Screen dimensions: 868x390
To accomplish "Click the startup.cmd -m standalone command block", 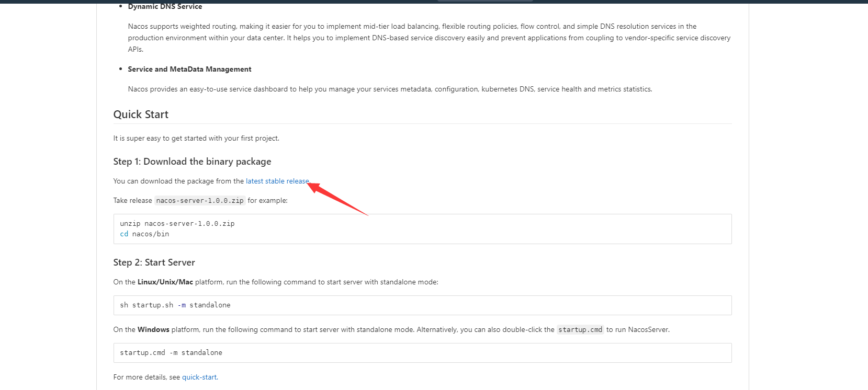I will (x=422, y=353).
